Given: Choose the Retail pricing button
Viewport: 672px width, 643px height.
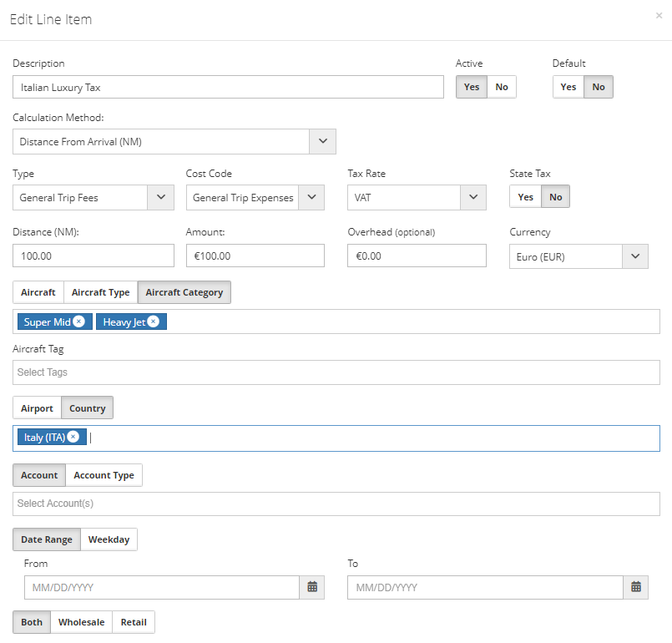Looking at the screenshot, I should click(134, 622).
